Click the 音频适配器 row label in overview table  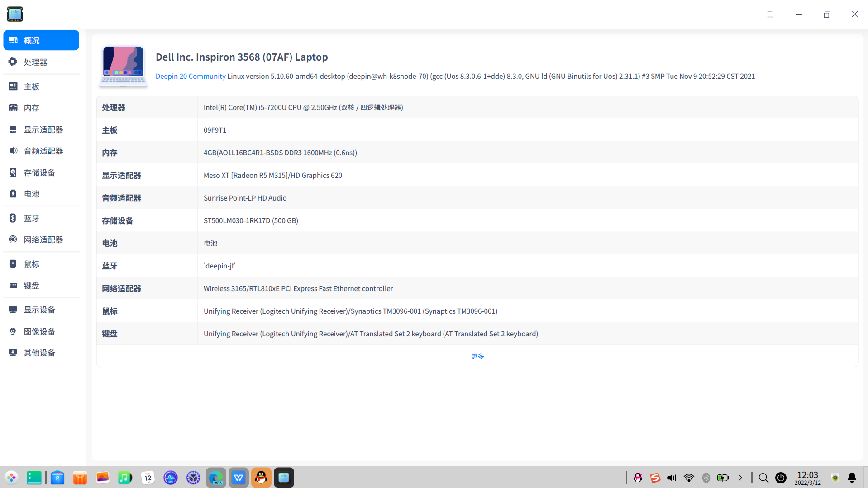point(121,198)
